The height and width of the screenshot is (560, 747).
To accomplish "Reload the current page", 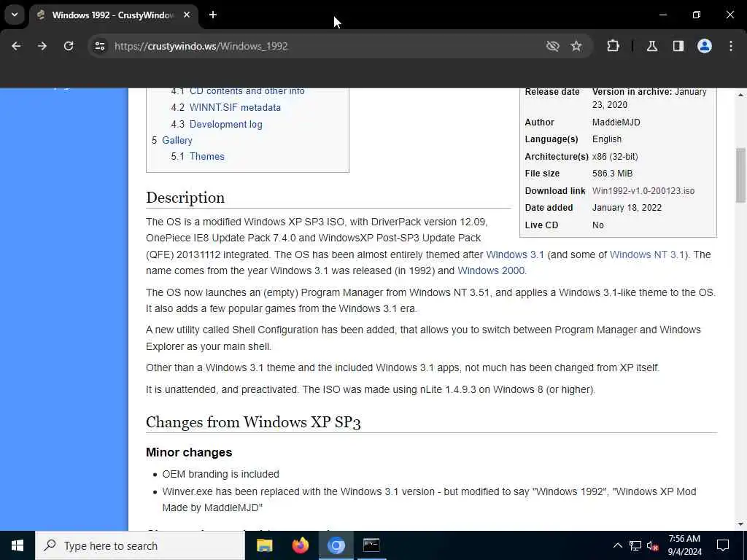I will (69, 46).
